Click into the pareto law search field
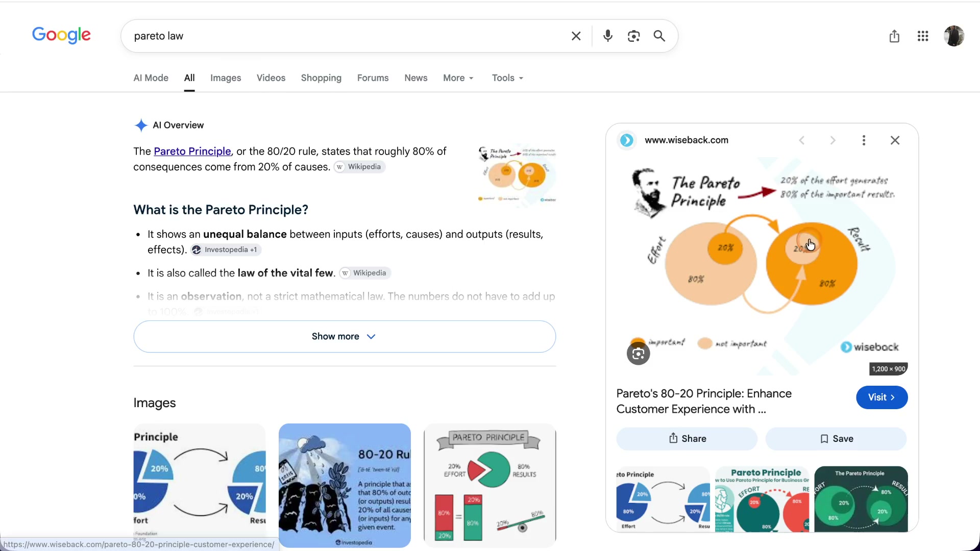The width and height of the screenshot is (980, 551). [347, 36]
